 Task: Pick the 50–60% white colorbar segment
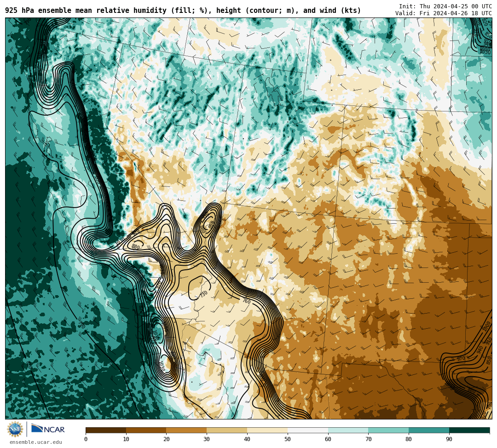[x=308, y=430]
